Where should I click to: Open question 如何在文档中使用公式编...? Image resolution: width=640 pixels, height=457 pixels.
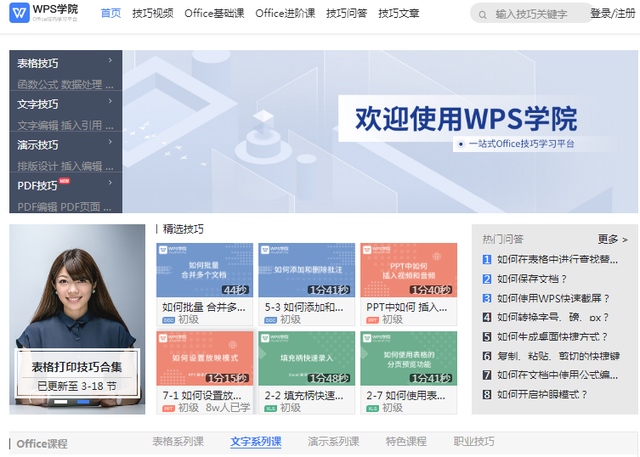click(557, 375)
